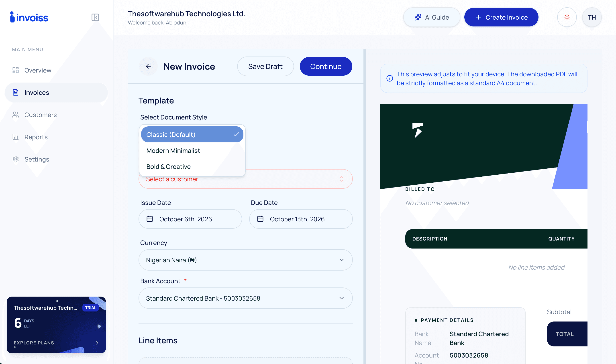This screenshot has height=364, width=616.
Task: Open the TH user avatar menu
Action: (x=592, y=17)
